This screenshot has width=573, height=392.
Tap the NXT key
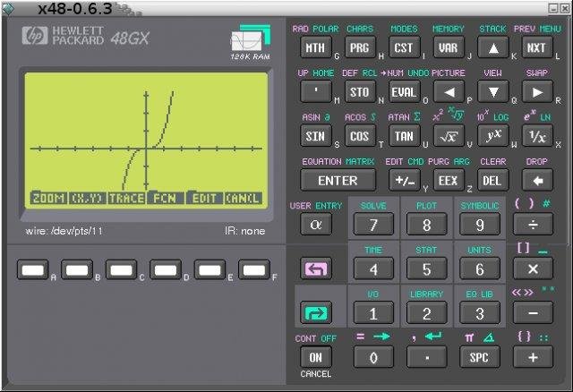tap(537, 47)
